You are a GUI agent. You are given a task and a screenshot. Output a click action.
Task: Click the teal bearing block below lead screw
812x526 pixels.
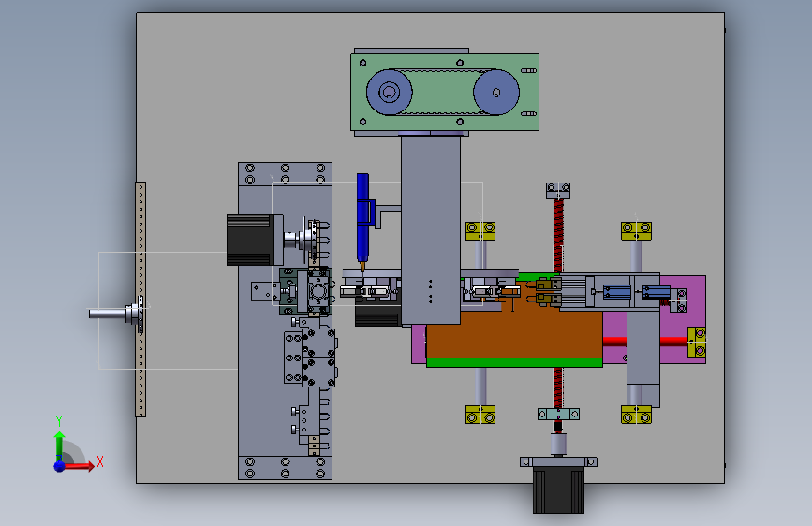[x=559, y=415]
